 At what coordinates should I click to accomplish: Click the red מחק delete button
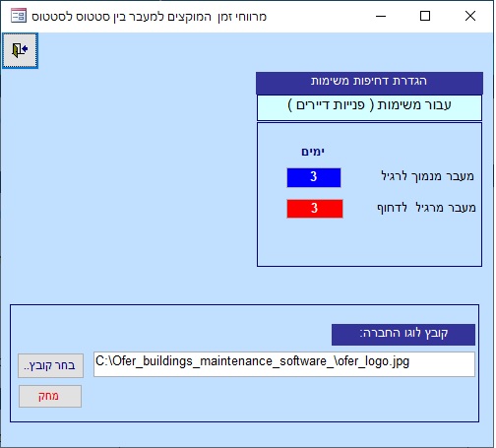point(50,396)
